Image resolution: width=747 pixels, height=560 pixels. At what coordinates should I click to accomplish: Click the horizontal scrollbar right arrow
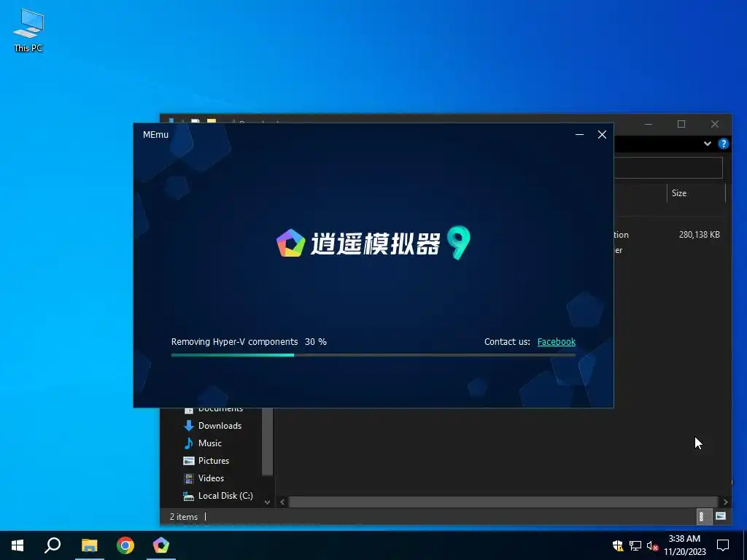pyautogui.click(x=725, y=502)
